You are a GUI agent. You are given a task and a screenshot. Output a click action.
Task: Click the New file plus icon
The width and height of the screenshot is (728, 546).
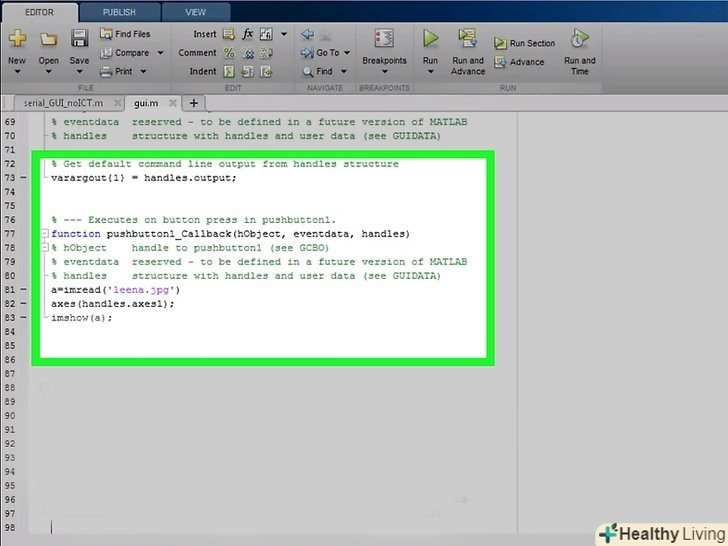tap(17, 38)
